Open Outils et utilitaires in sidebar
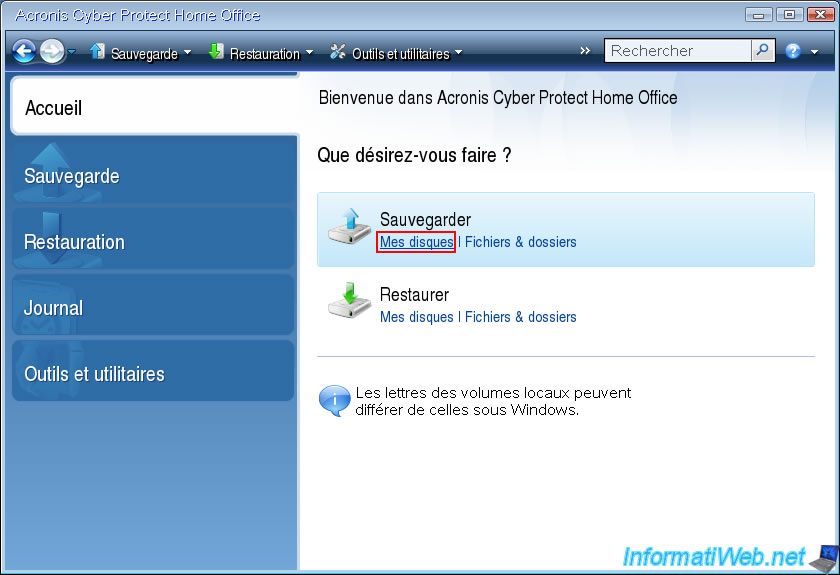The width and height of the screenshot is (840, 575). tap(154, 374)
